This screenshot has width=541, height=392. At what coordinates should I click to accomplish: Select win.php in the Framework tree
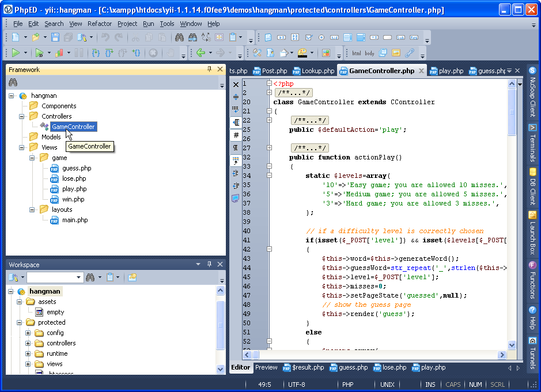[x=73, y=199]
